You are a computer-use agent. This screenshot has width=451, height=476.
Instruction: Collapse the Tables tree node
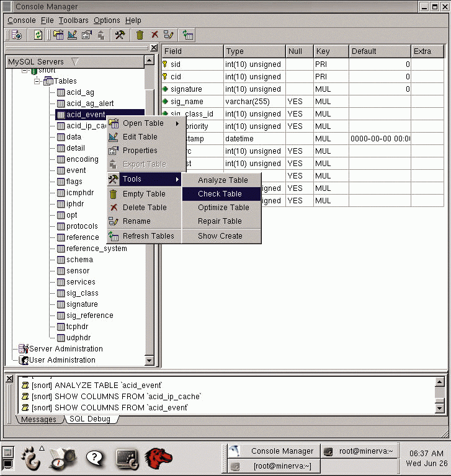37,81
